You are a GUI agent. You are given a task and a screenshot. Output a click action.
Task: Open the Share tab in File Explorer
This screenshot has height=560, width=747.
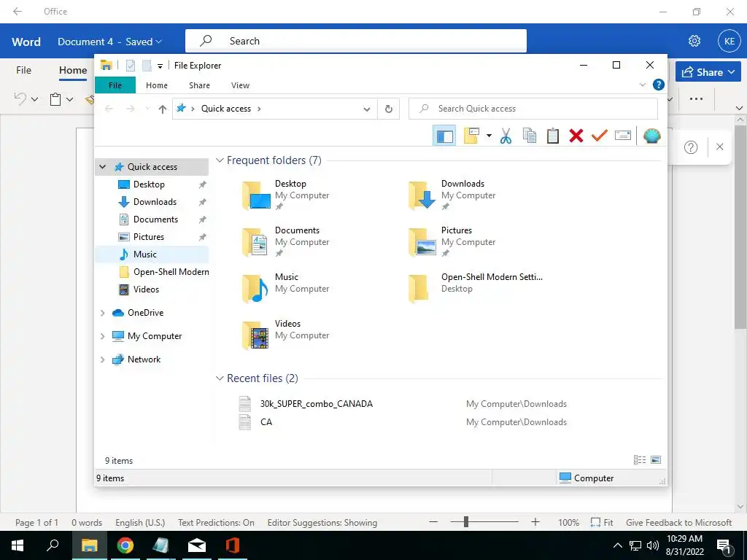point(199,85)
